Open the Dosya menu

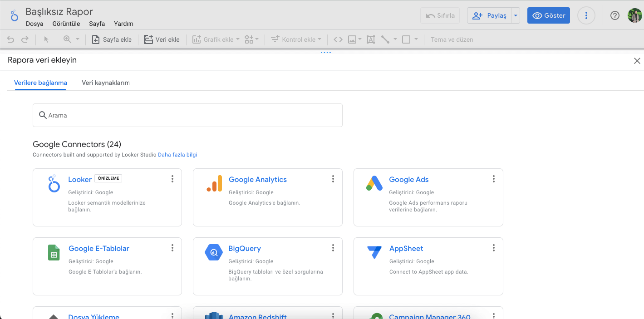(x=34, y=24)
